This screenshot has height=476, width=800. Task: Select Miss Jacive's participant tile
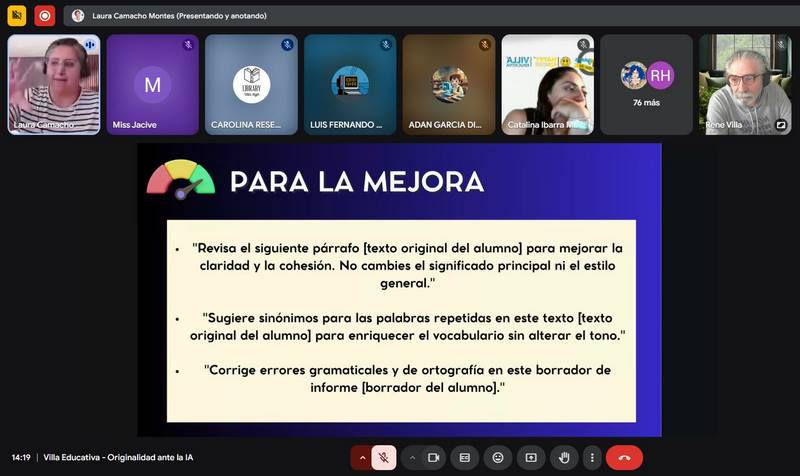152,85
